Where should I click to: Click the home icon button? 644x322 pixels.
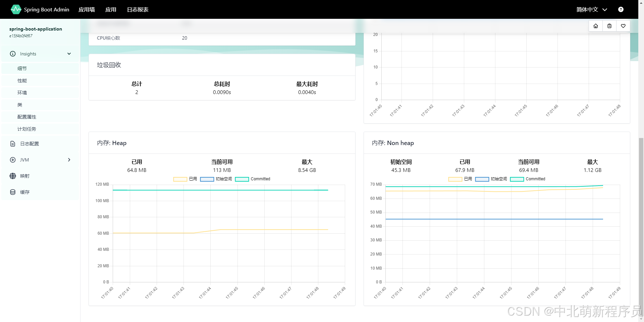(596, 26)
